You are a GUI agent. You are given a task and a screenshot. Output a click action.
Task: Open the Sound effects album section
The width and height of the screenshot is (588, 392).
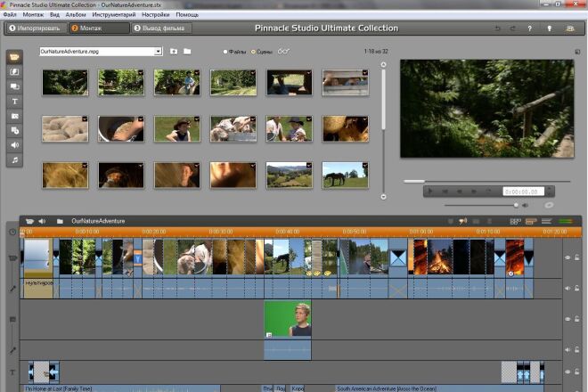click(x=14, y=145)
